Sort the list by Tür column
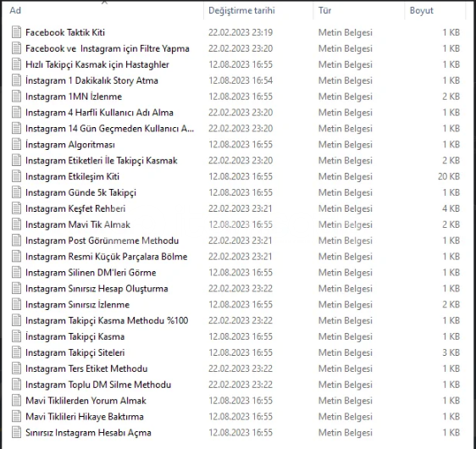The image size is (476, 449). point(324,11)
